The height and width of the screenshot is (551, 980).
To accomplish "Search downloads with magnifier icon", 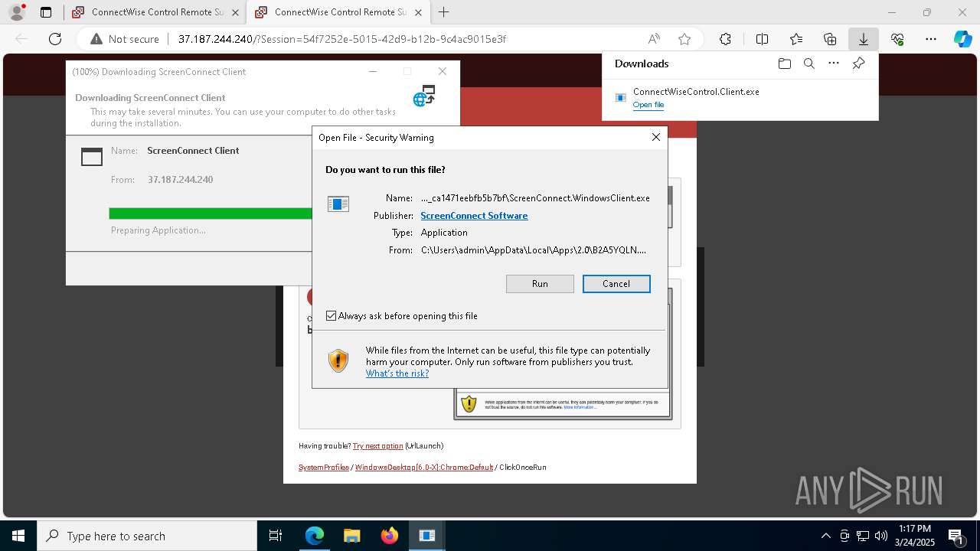I will 809,64.
